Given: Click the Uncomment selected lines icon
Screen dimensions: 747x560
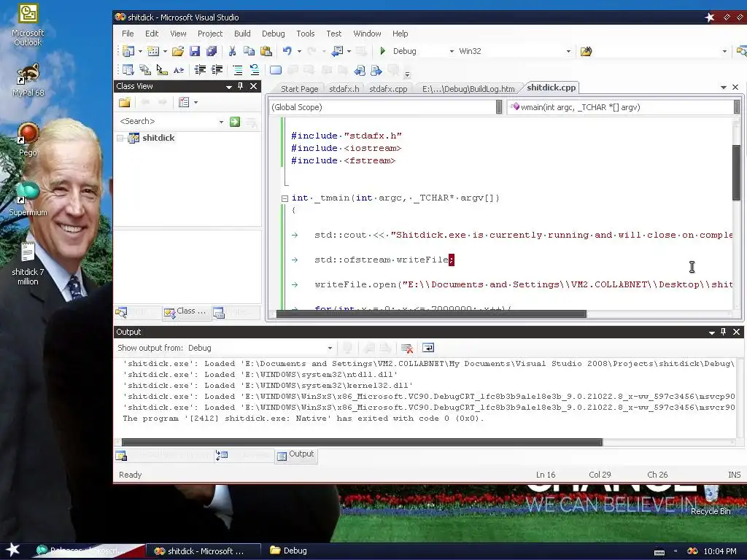Looking at the screenshot, I should [255, 70].
